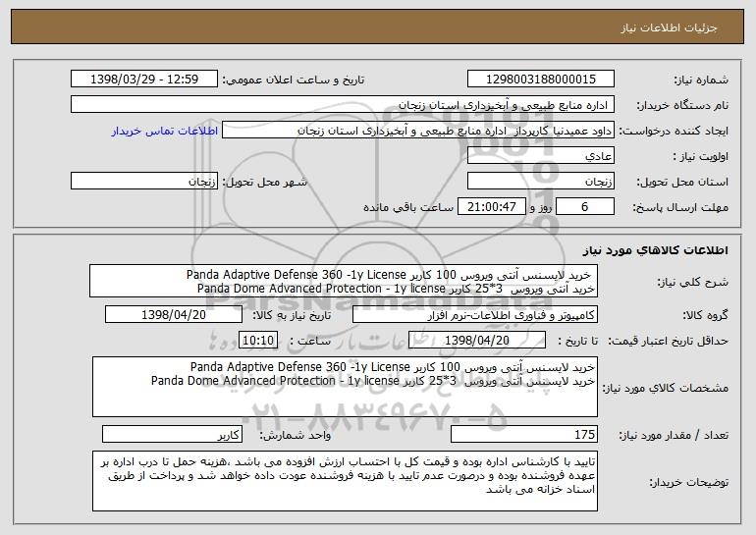Click the مهلت ارسال پاسخ label

point(680,208)
